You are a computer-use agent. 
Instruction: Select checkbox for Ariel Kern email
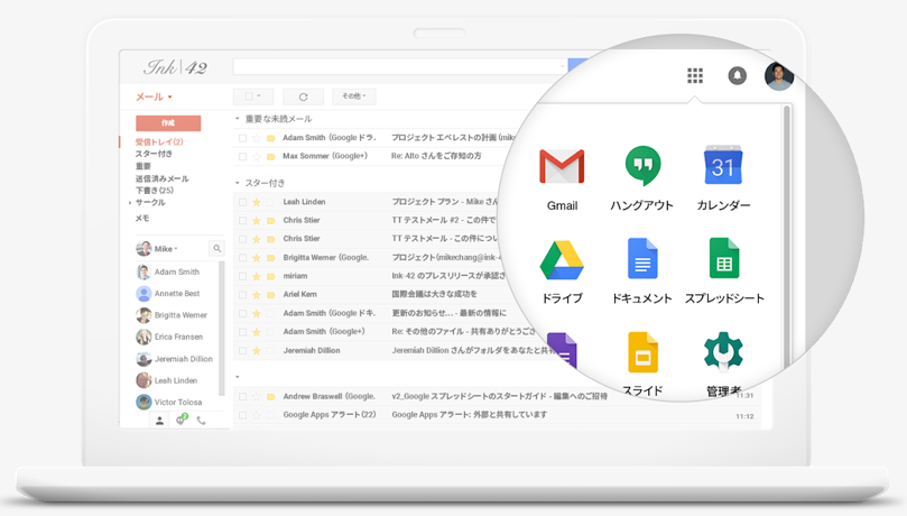click(x=242, y=295)
